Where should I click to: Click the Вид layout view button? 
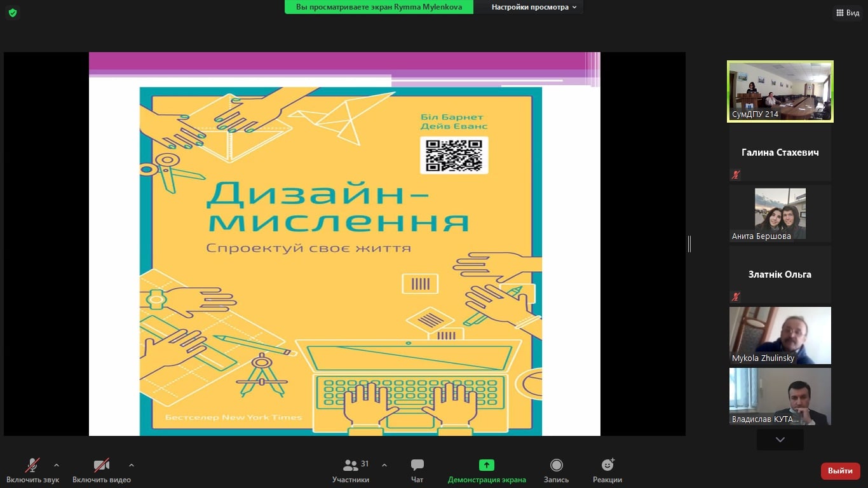(x=847, y=13)
